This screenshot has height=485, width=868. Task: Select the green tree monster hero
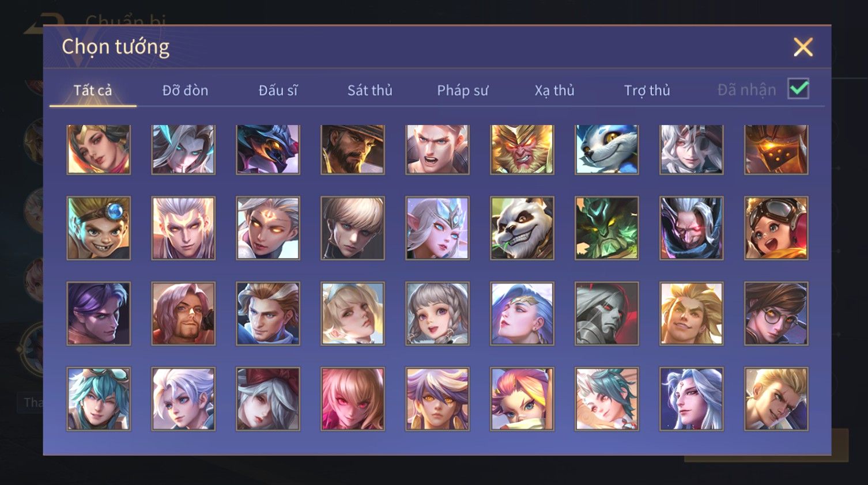click(607, 228)
